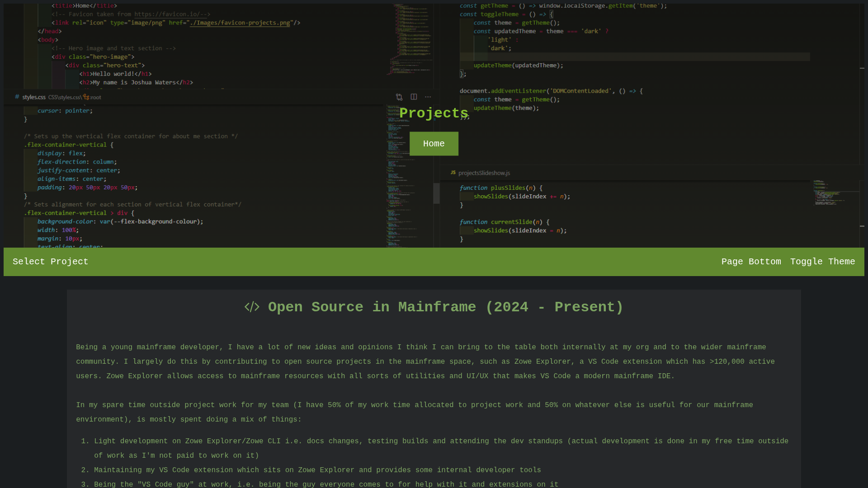The height and width of the screenshot is (488, 868).
Task: Click the Projects heading title
Action: (434, 113)
